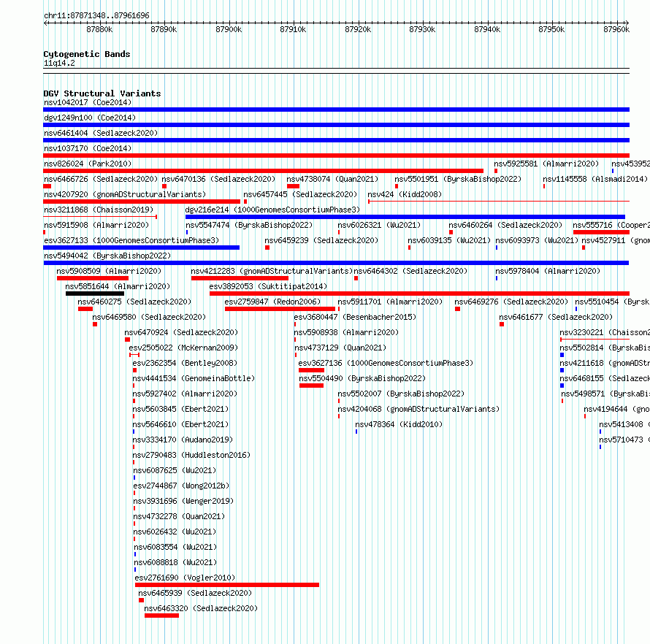The image size is (650, 644).
Task: Open nsv6026321 (Wu2021) variant label
Action: click(x=379, y=225)
